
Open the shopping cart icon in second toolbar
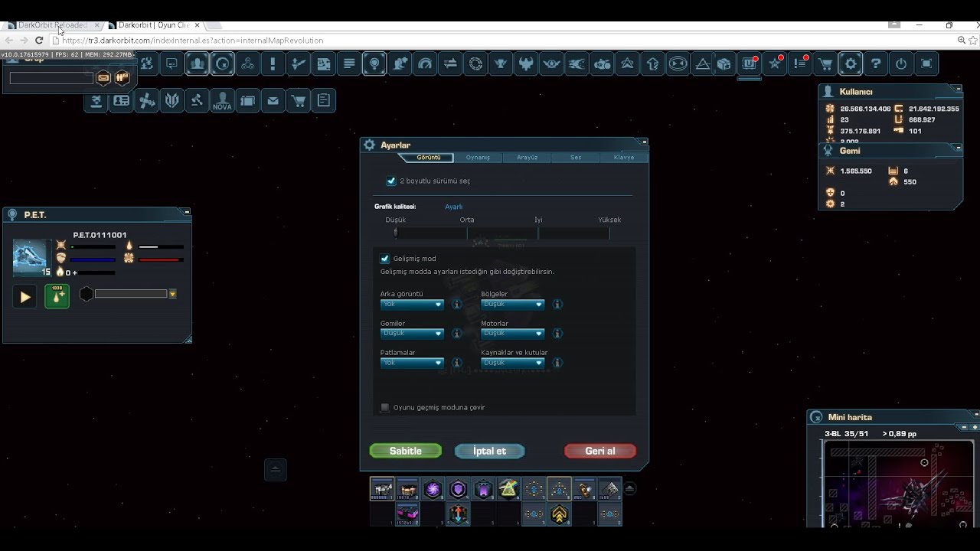coord(299,100)
